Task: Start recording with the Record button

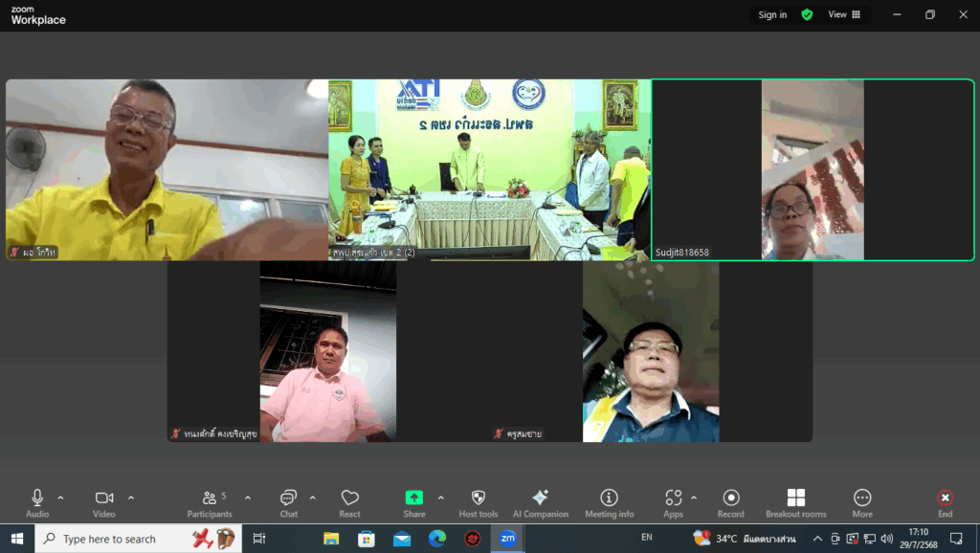Action: click(731, 502)
